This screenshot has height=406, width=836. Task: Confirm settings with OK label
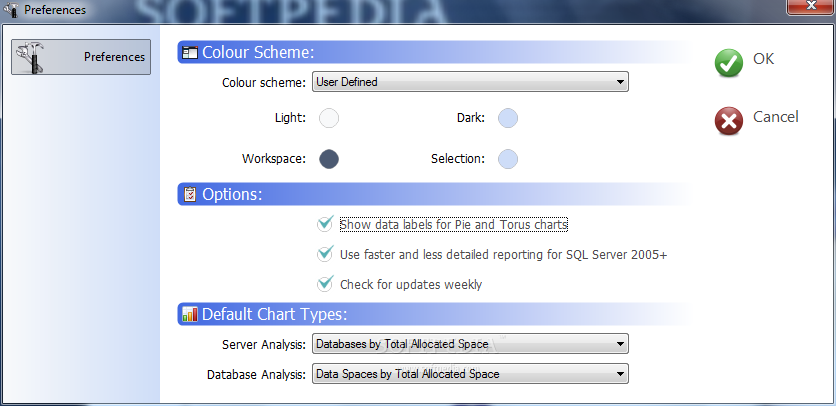click(763, 59)
